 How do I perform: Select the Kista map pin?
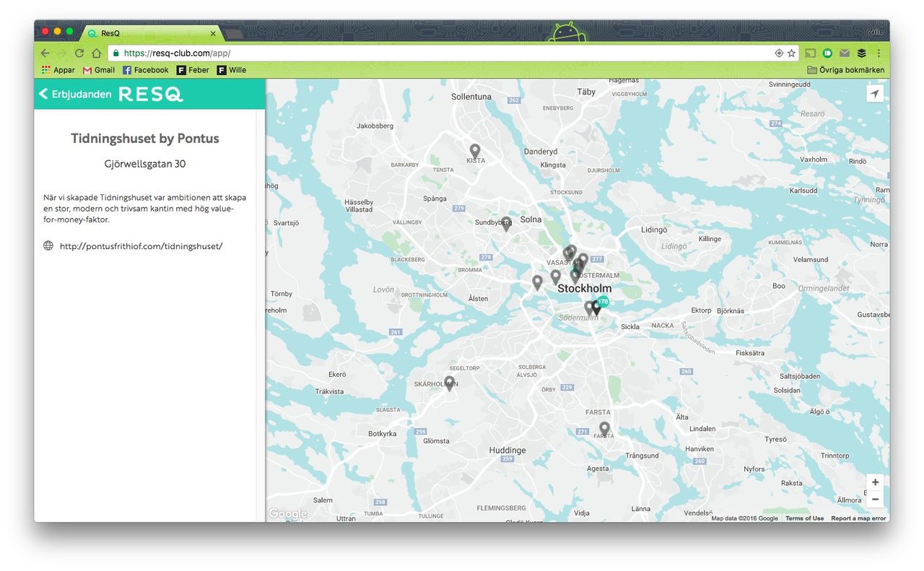click(475, 152)
